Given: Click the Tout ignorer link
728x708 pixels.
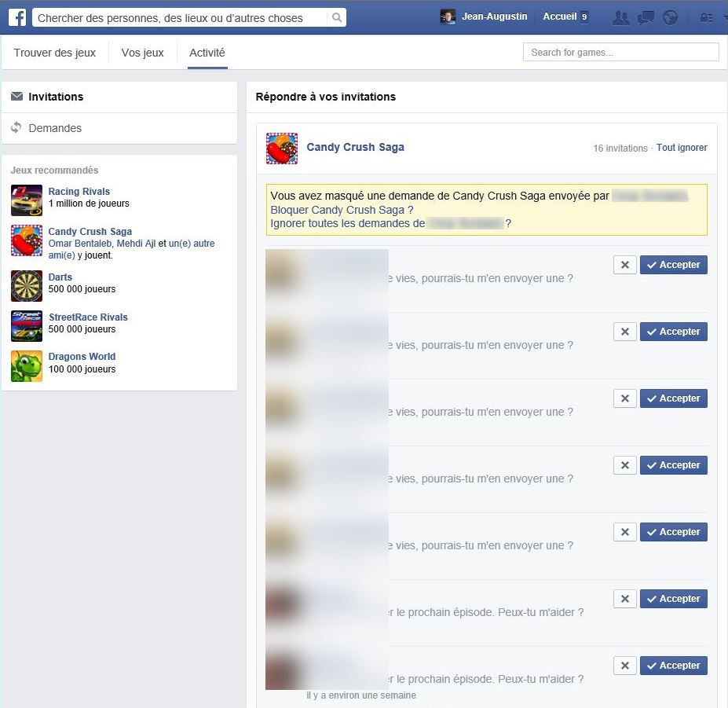Looking at the screenshot, I should tap(682, 148).
